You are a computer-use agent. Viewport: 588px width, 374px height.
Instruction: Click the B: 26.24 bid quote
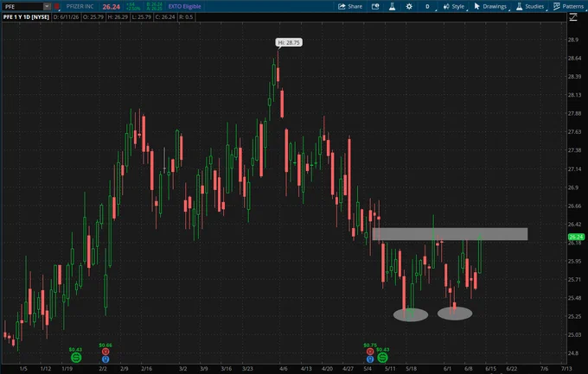(155, 4)
